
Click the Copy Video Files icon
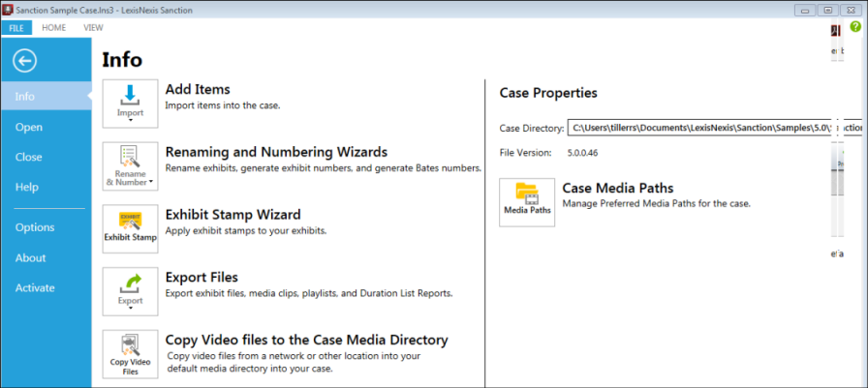click(130, 354)
